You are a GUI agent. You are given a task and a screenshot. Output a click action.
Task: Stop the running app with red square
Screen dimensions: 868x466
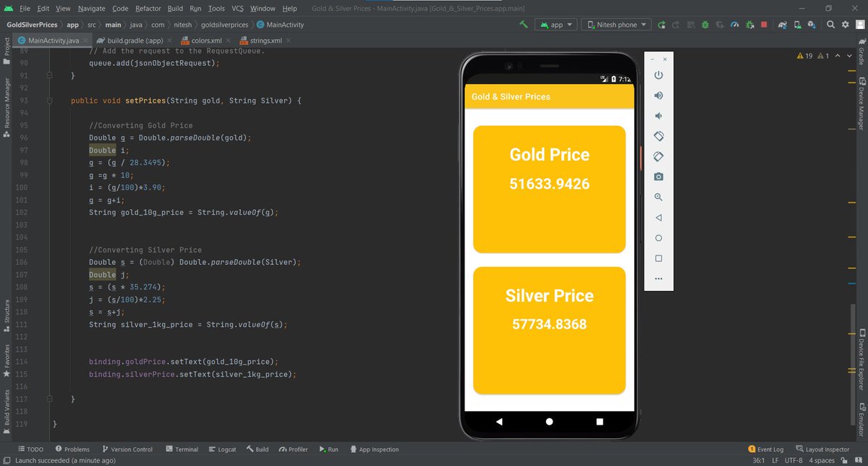point(765,24)
